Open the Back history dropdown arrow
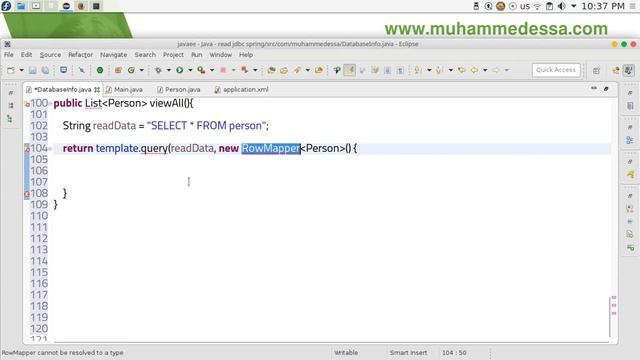The width and height of the screenshot is (640, 360). [x=485, y=70]
